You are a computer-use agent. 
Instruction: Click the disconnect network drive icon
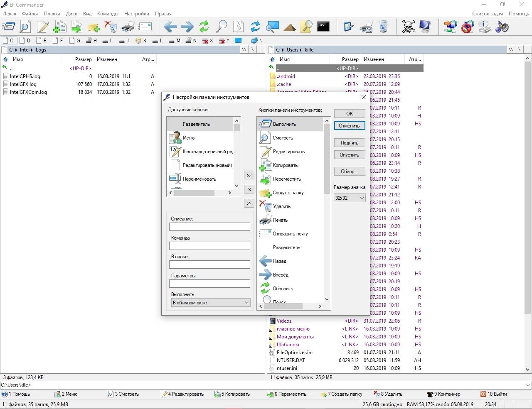coord(468,27)
